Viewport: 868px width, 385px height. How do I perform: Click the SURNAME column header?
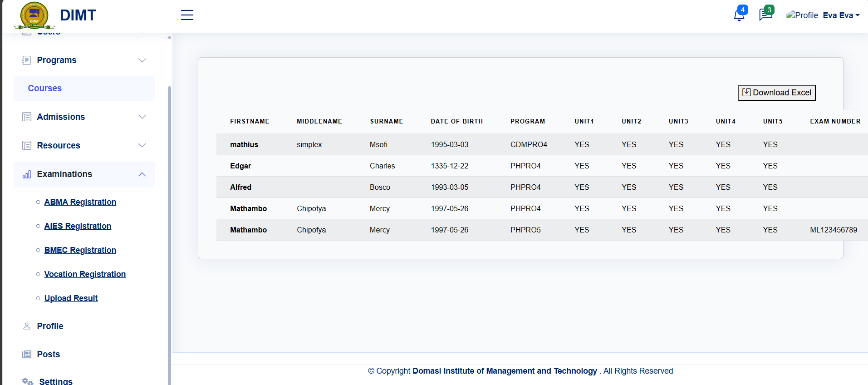387,121
